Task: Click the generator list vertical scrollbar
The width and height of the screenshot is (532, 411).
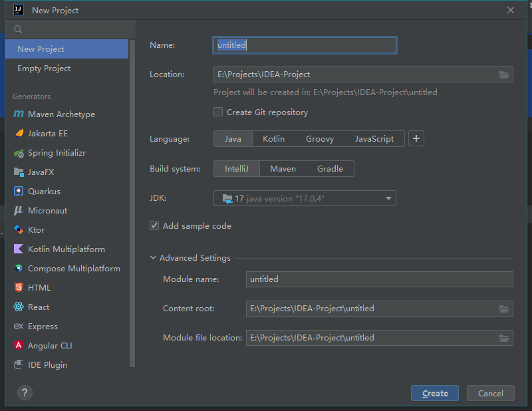Action: click(132, 204)
